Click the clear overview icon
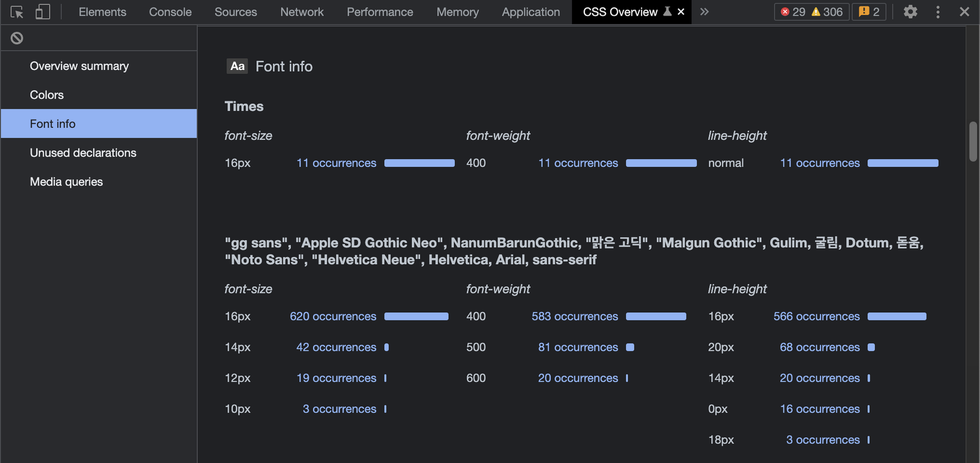Viewport: 980px width, 463px height. click(x=17, y=38)
